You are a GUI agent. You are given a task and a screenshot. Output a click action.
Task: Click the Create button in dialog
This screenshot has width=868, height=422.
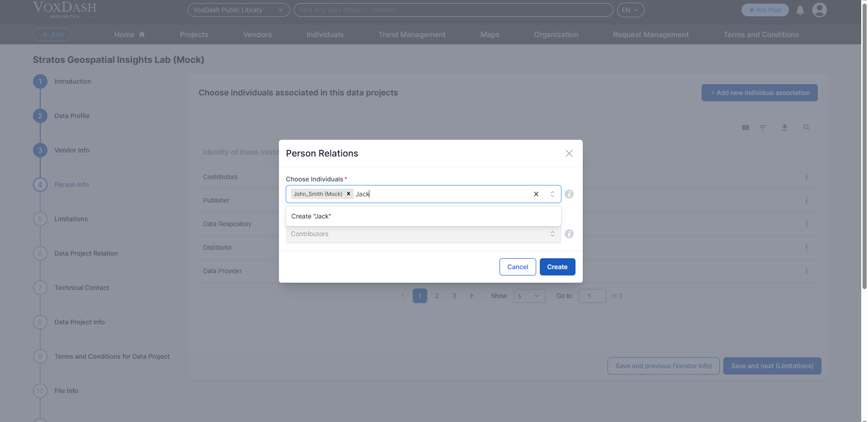pyautogui.click(x=557, y=267)
